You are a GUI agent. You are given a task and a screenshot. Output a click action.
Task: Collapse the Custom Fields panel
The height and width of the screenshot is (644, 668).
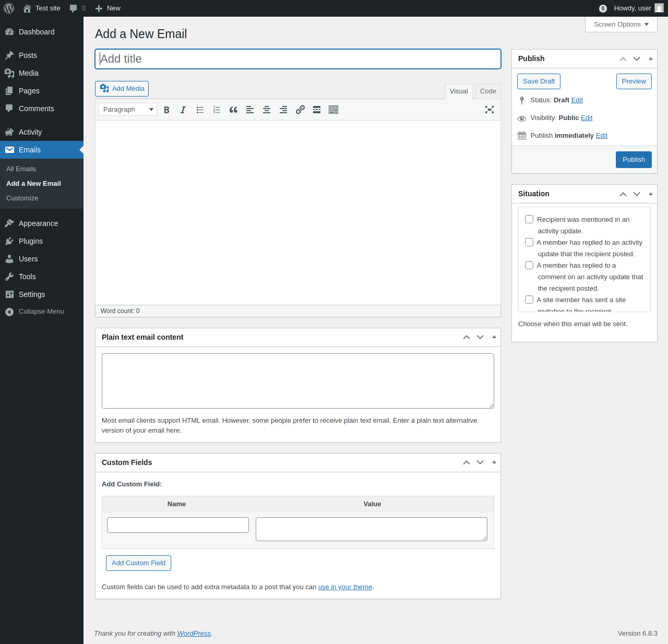[494, 462]
